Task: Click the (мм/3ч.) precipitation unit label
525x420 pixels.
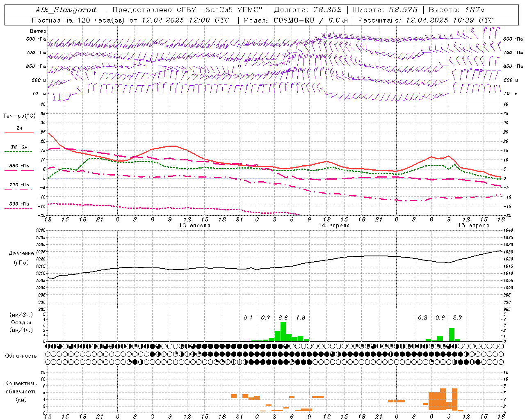Action: click(21, 315)
